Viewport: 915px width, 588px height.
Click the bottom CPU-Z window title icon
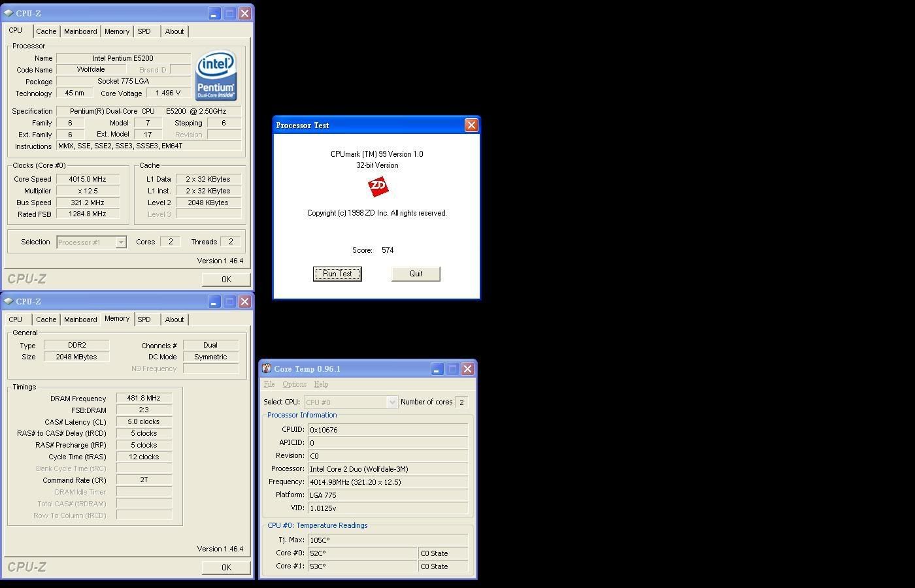pos(8,301)
